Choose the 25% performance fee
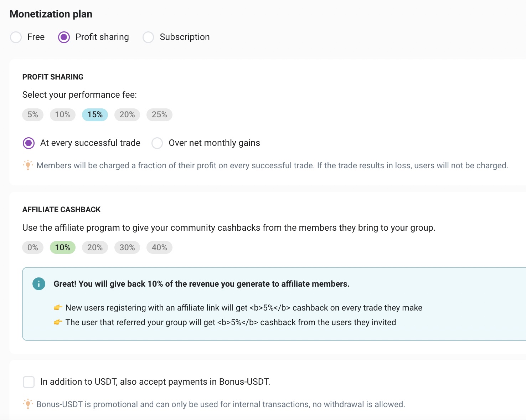The height and width of the screenshot is (420, 526). (x=159, y=115)
